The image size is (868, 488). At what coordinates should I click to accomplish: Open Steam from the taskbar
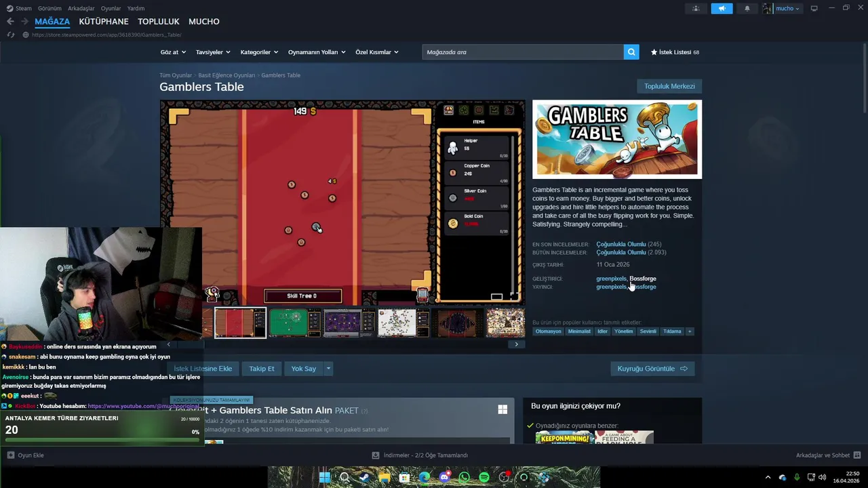pyautogui.click(x=364, y=477)
